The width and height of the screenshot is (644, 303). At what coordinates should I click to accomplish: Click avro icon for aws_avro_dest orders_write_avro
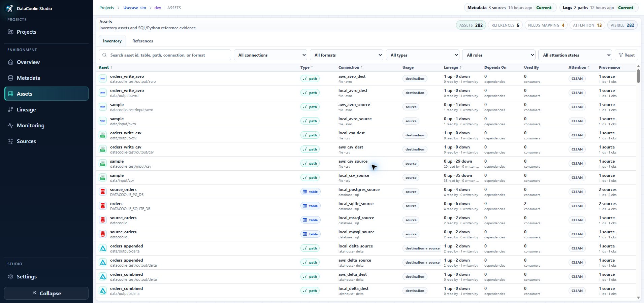pyautogui.click(x=103, y=79)
